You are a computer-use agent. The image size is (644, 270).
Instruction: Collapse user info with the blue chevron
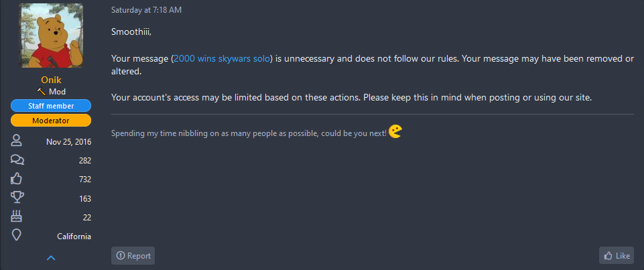pyautogui.click(x=51, y=258)
